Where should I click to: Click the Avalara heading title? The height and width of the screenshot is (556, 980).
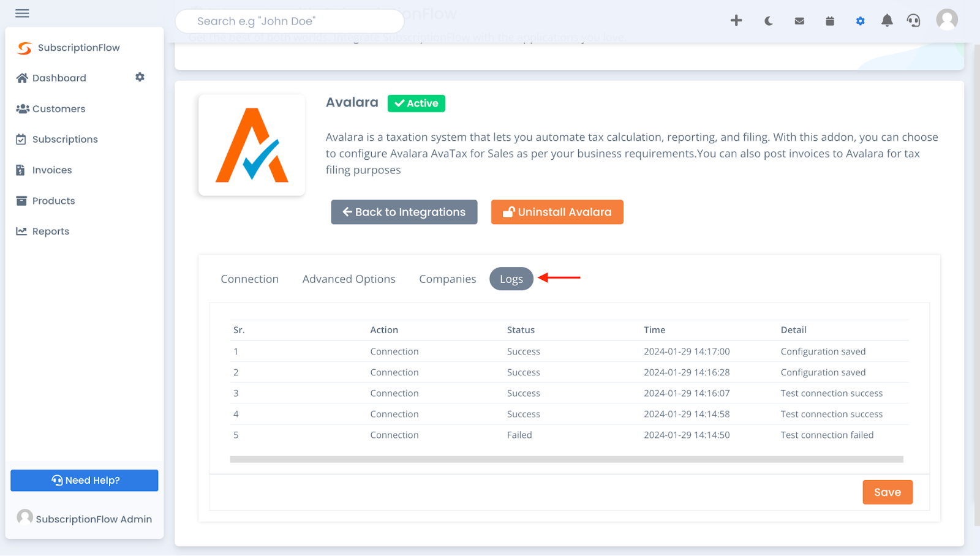[x=352, y=102]
